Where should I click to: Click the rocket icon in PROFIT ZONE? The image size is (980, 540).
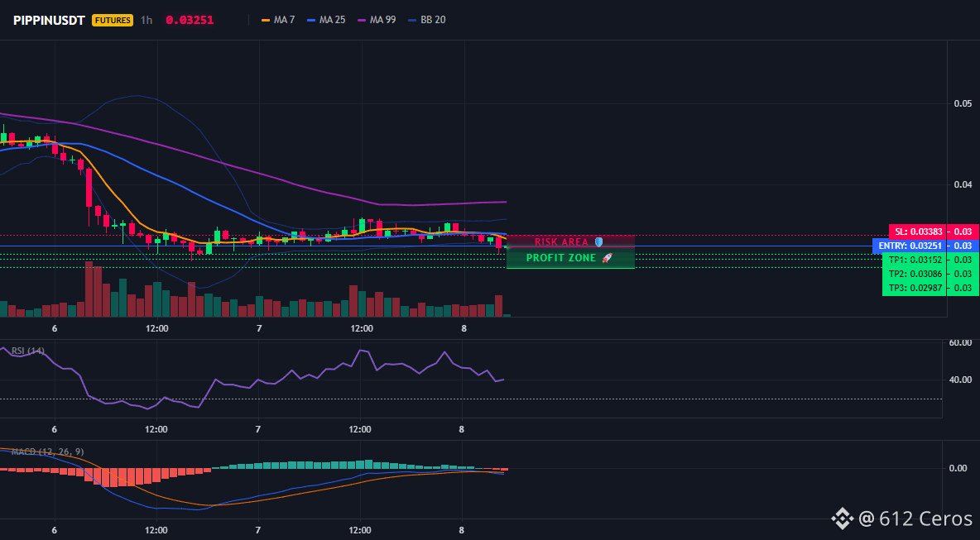tap(606, 258)
